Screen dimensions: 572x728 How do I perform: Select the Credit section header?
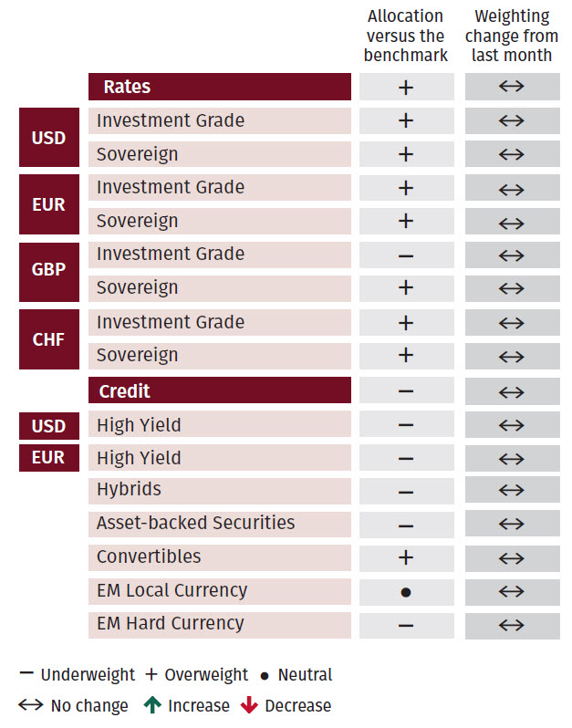(x=219, y=390)
